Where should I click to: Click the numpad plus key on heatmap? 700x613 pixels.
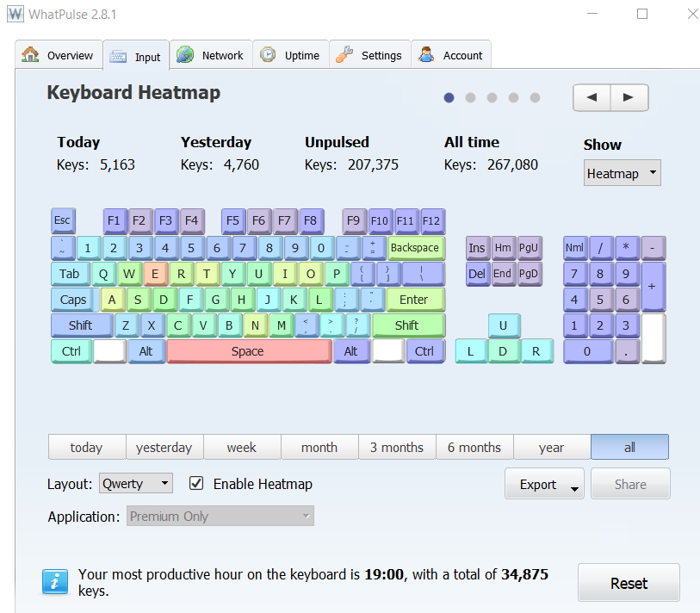(x=654, y=287)
